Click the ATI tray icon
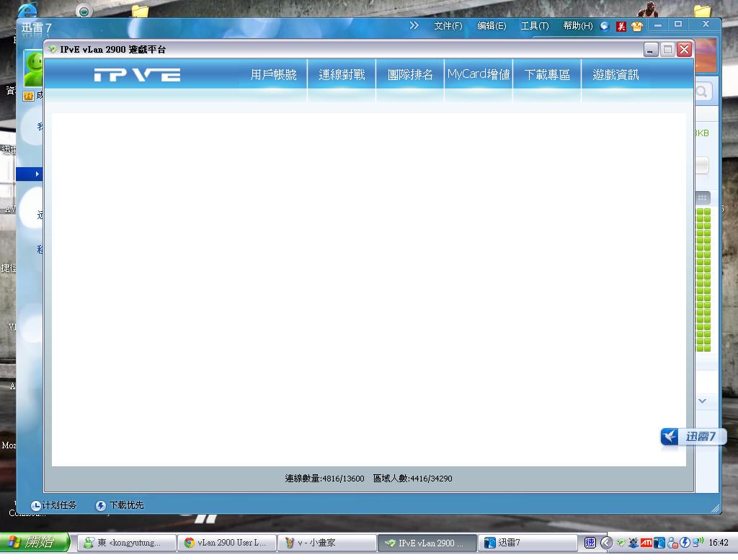 [x=646, y=543]
